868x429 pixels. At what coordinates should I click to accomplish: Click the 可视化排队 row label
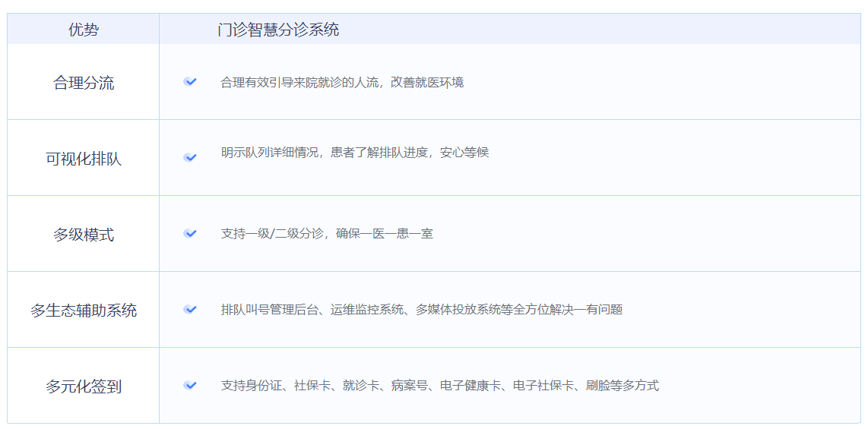84,159
